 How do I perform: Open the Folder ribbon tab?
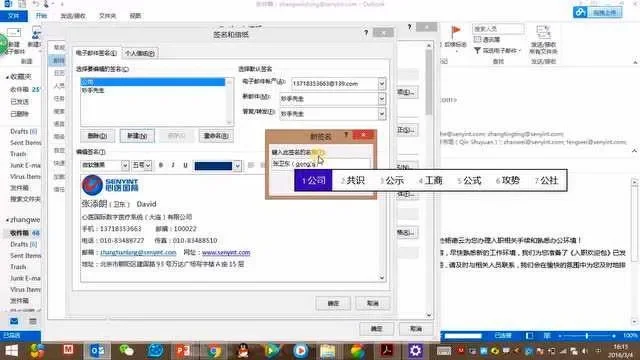[x=107, y=16]
